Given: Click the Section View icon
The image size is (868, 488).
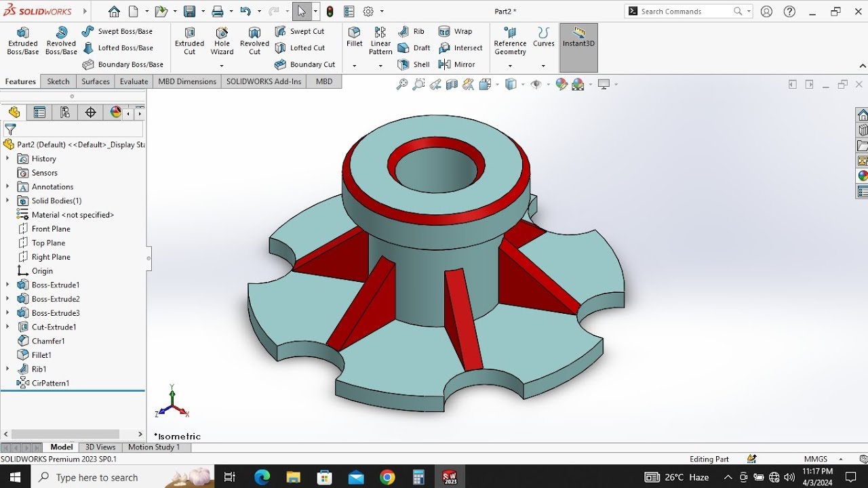Looking at the screenshot, I should 452,84.
